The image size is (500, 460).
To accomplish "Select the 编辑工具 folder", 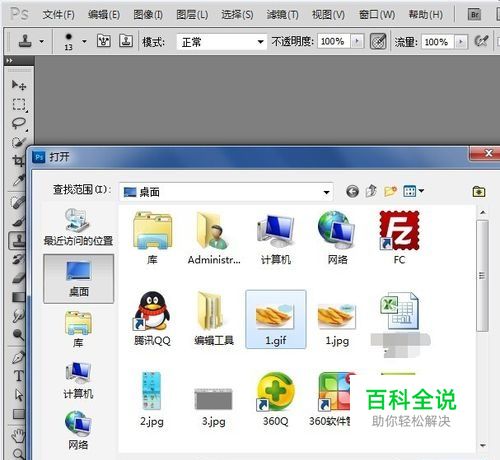I will pyautogui.click(x=214, y=318).
